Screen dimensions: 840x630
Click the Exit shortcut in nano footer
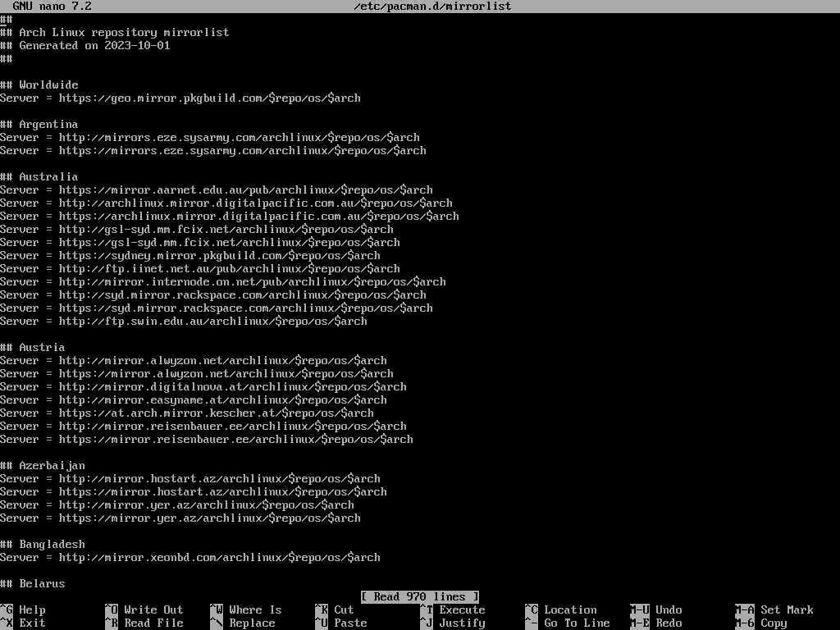23,623
